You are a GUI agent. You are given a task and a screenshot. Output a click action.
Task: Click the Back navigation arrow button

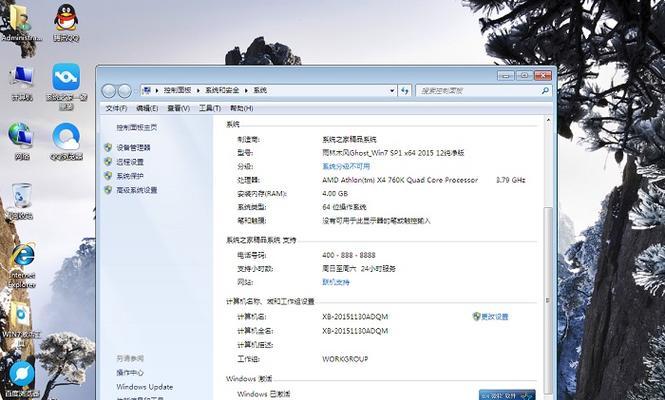pyautogui.click(x=109, y=90)
